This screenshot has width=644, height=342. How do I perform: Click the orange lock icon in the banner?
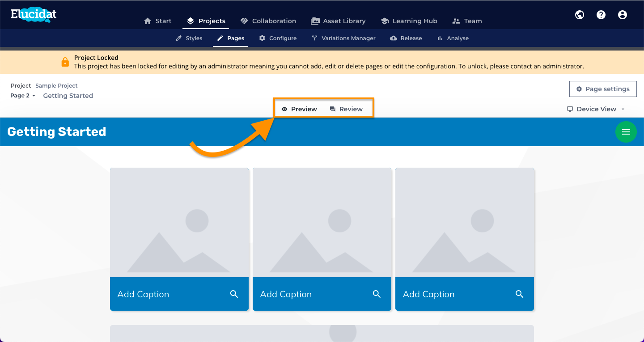click(65, 62)
